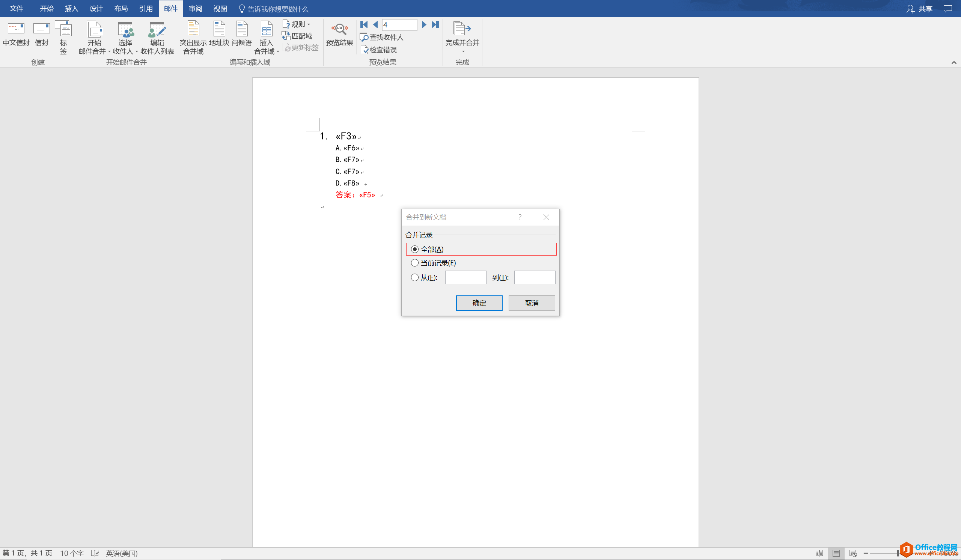Click the To (到) record number field
961x560 pixels.
[534, 277]
